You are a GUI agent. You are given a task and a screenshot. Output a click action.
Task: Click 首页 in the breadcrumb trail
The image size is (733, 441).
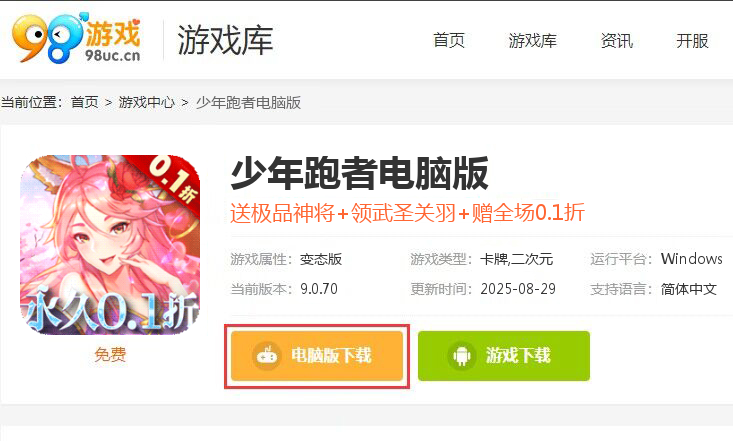click(85, 102)
